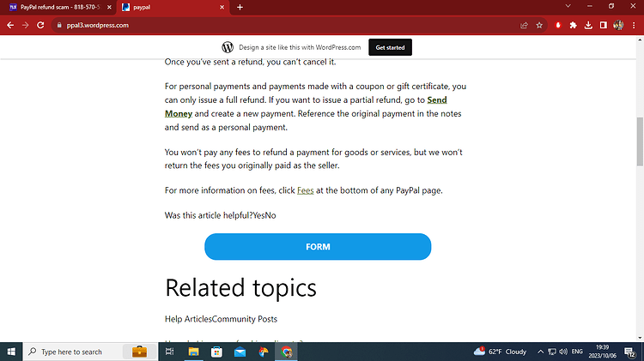Click the scrollbar up arrow
Viewport: 644px width, 361px height.
click(x=640, y=40)
